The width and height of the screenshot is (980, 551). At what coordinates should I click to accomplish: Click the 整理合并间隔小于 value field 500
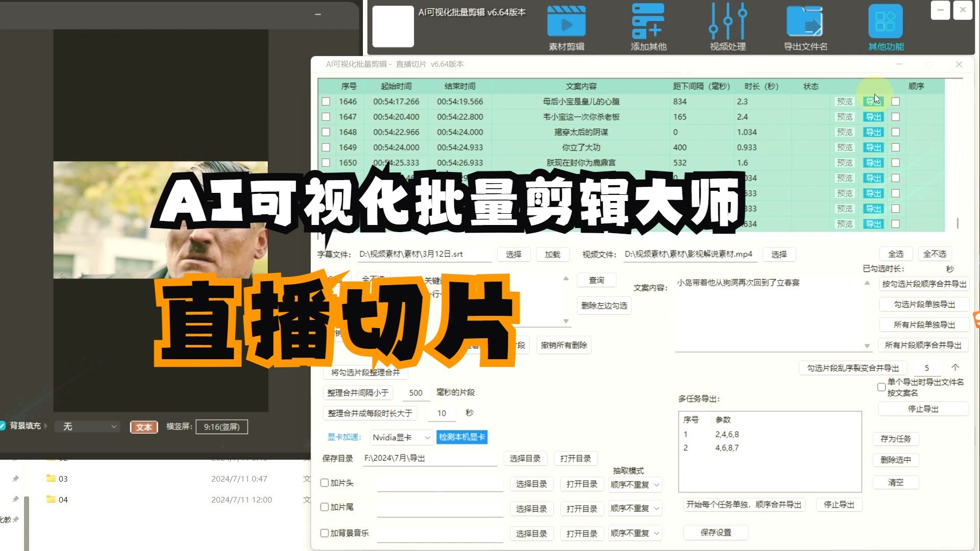tap(415, 393)
